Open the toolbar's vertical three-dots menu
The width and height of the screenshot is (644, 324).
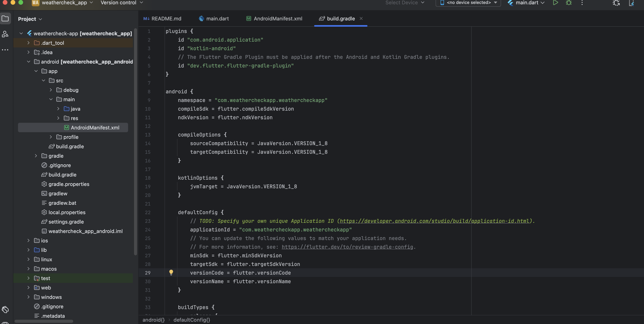(x=582, y=3)
